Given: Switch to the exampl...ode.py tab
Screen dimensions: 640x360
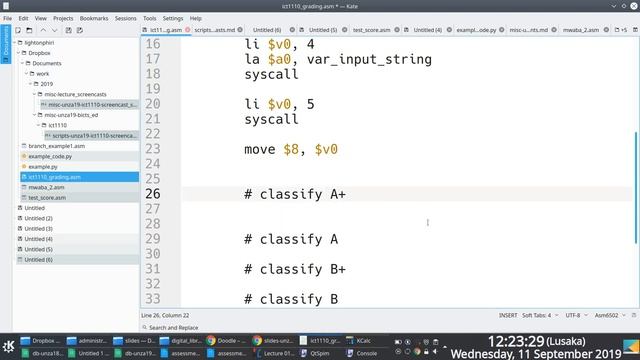Looking at the screenshot, I should click(x=476, y=30).
